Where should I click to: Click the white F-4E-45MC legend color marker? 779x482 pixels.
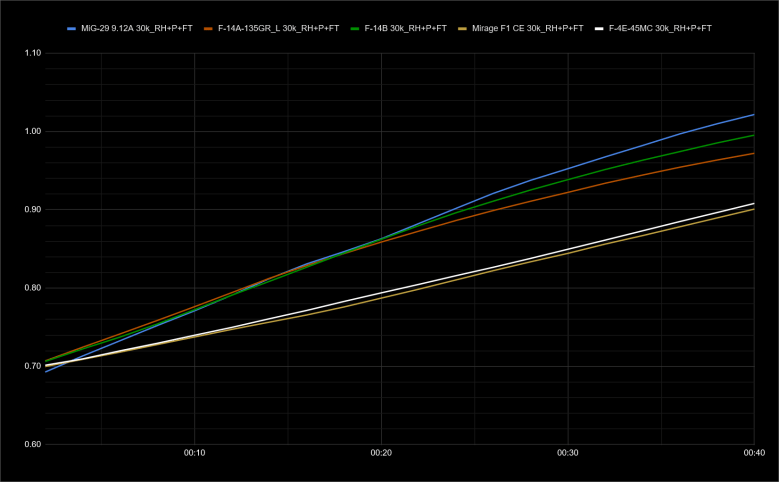(600, 28)
